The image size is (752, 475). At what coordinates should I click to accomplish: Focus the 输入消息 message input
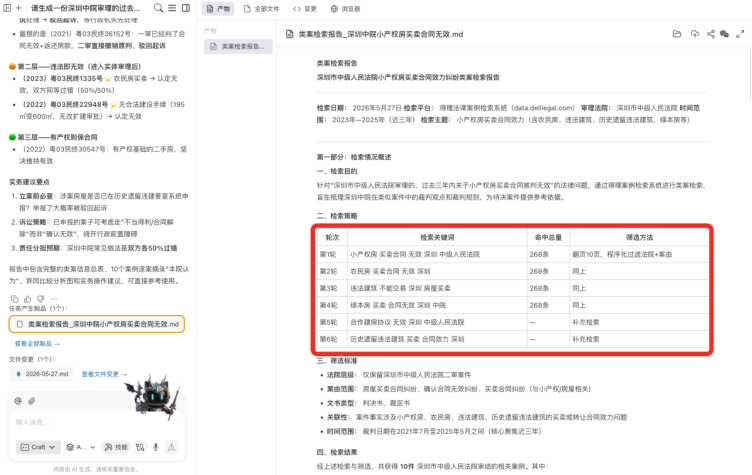[96, 422]
